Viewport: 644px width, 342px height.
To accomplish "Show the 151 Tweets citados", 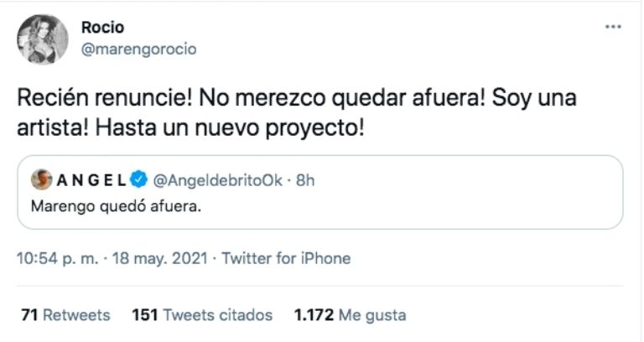I will pyautogui.click(x=202, y=315).
